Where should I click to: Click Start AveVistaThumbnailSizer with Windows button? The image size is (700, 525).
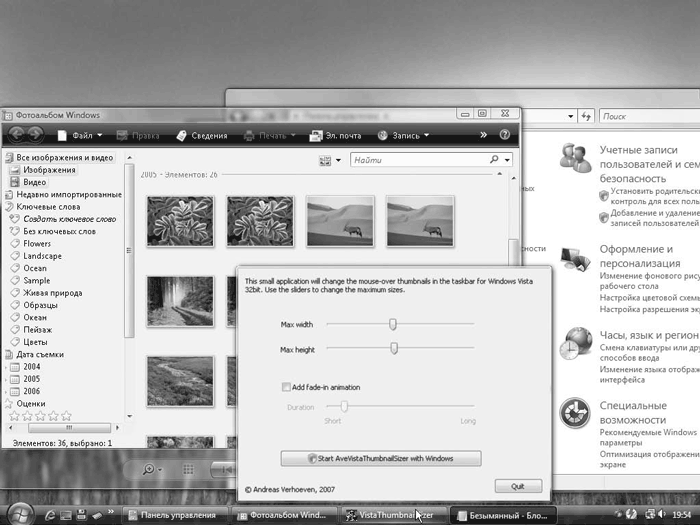click(x=381, y=458)
